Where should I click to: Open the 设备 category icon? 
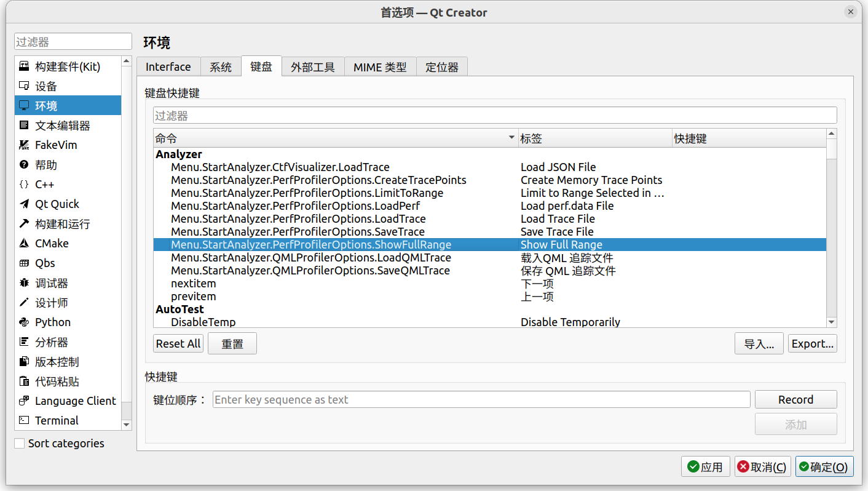(x=24, y=86)
